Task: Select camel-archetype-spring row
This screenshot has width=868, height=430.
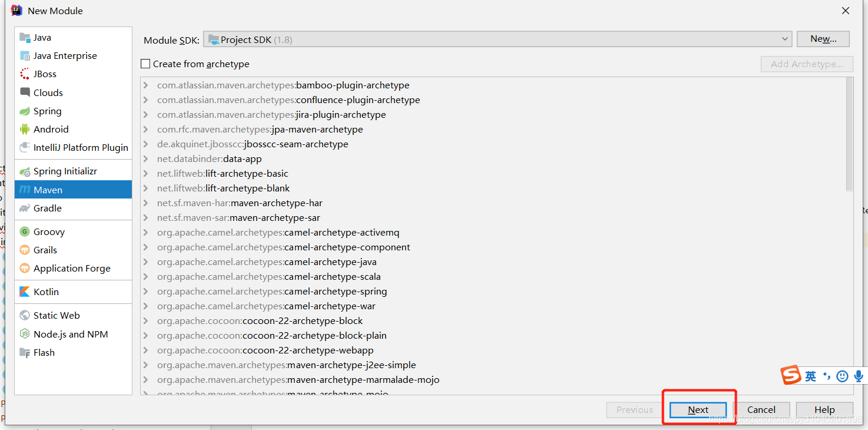Action: tap(493, 292)
